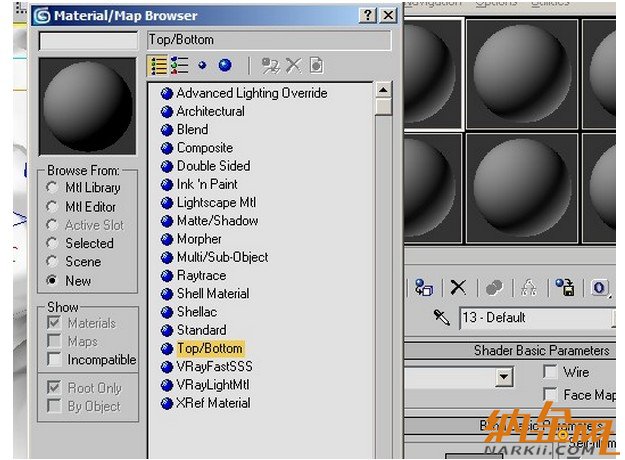Switch to View List plus Icons mode

[x=179, y=66]
